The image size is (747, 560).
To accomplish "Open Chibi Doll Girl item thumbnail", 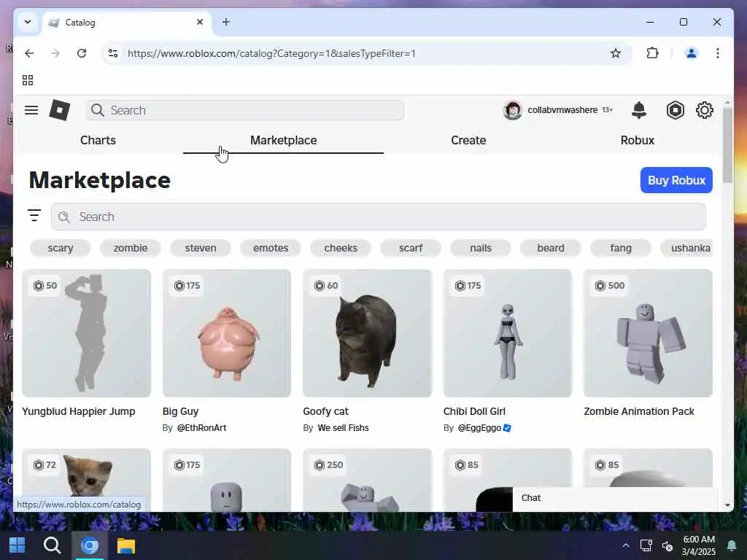I will click(508, 333).
